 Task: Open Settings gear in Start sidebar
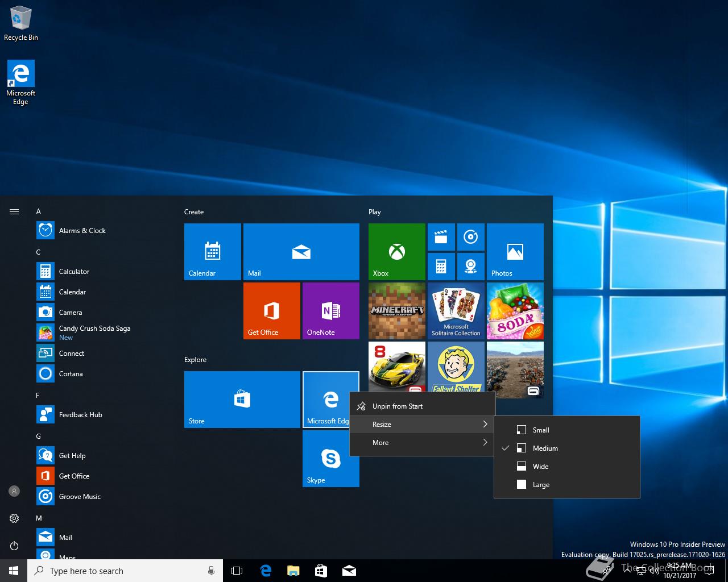point(14,518)
